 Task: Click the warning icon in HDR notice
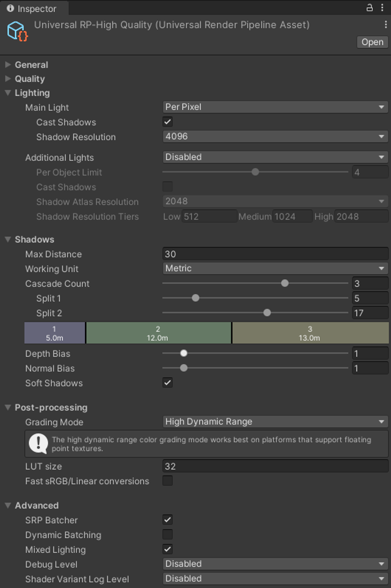(x=38, y=443)
